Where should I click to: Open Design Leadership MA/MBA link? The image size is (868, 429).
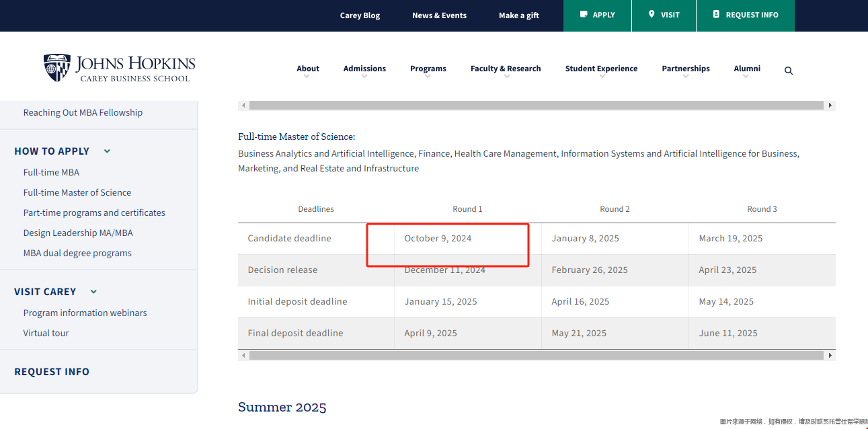78,233
